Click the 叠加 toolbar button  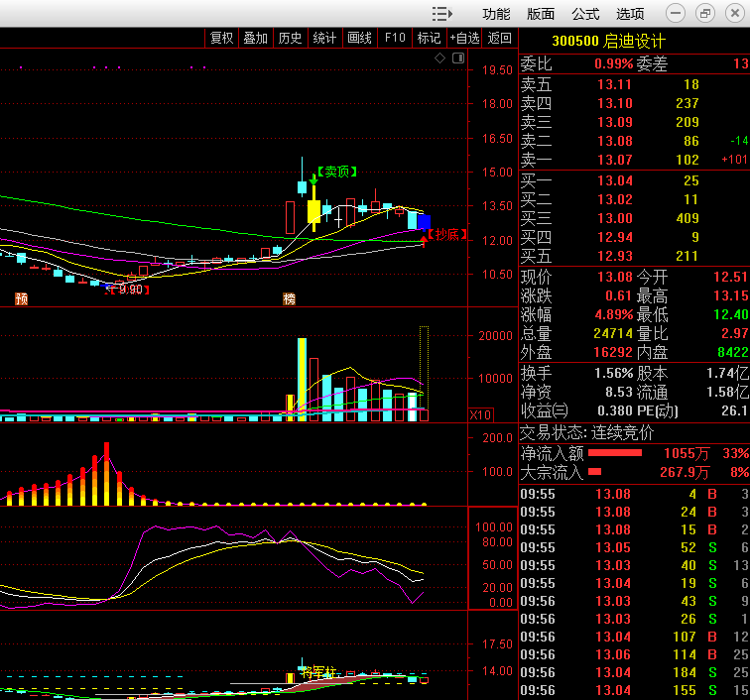pos(255,38)
